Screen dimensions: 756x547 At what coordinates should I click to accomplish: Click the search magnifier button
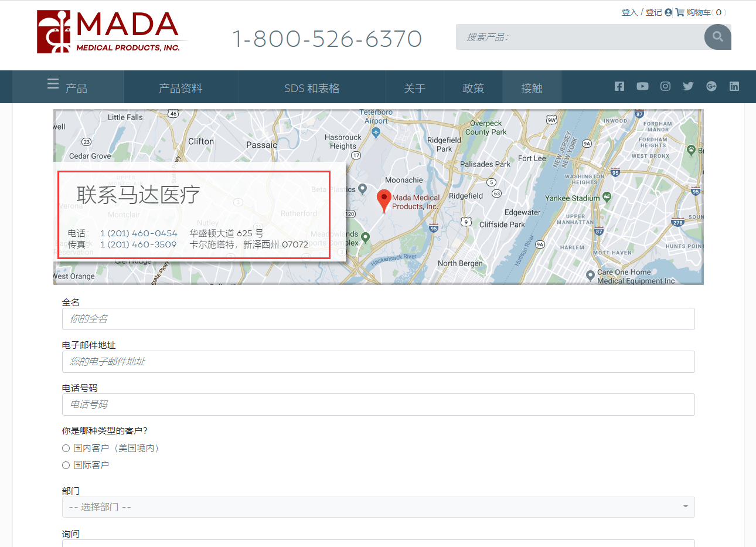717,37
